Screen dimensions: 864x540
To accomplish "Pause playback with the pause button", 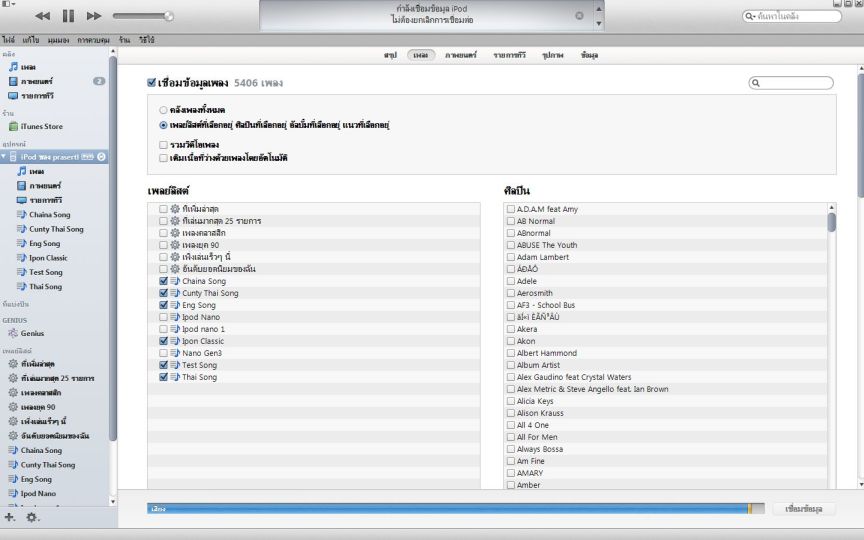I will coord(68,16).
